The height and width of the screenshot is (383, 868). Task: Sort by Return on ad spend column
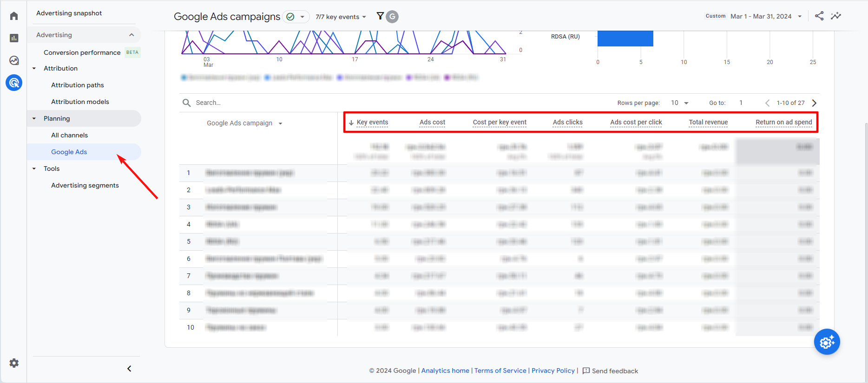point(783,123)
